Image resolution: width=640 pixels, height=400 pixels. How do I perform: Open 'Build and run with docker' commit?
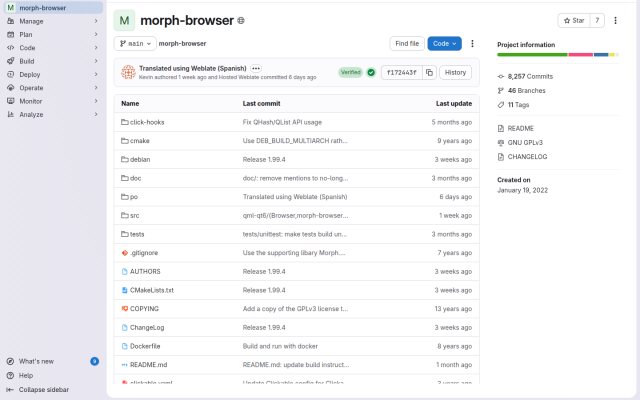click(280, 346)
